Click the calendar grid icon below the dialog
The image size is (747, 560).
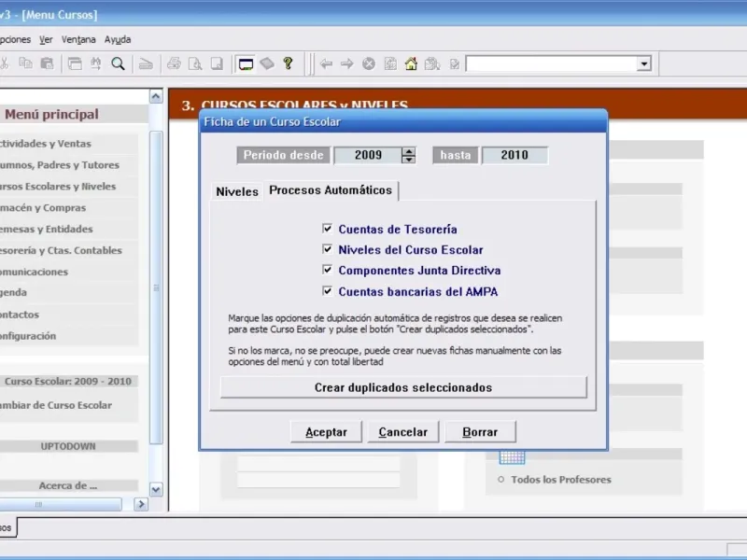512,457
